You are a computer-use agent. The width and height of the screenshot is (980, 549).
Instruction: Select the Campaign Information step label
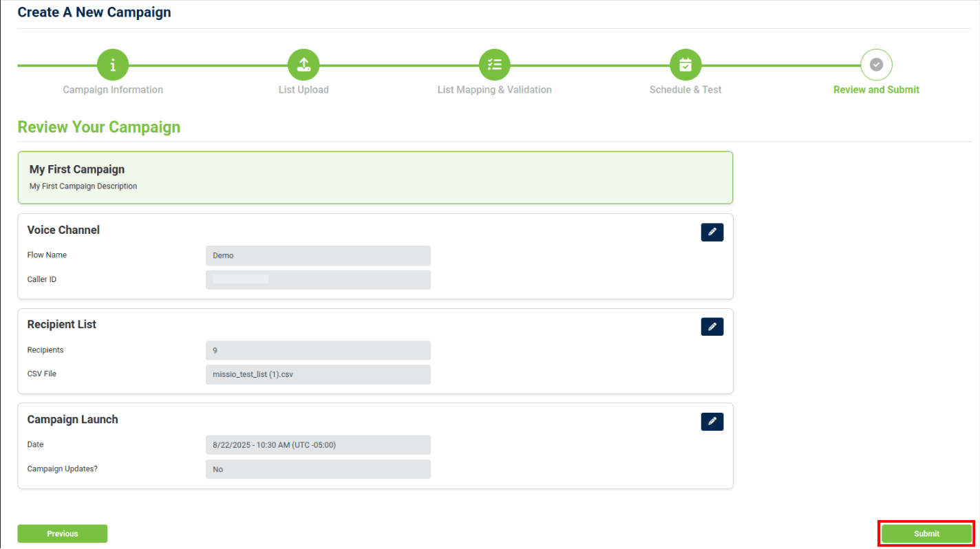pos(113,89)
